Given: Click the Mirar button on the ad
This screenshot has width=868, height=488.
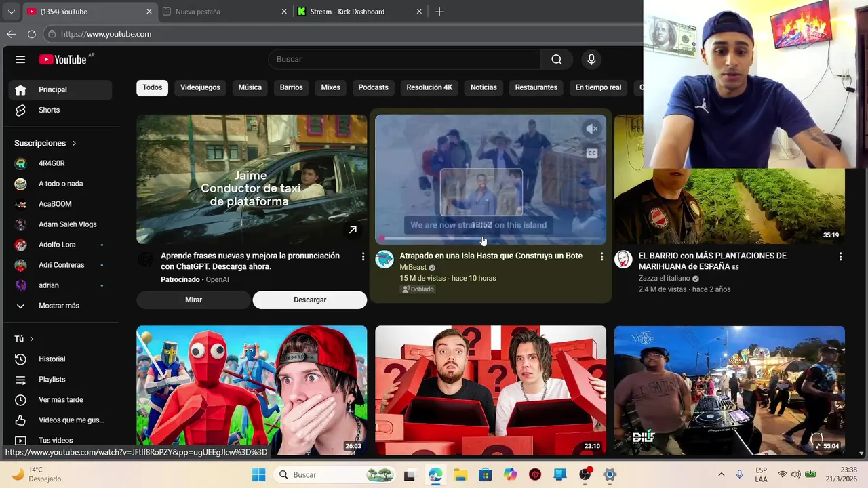Looking at the screenshot, I should [x=193, y=300].
